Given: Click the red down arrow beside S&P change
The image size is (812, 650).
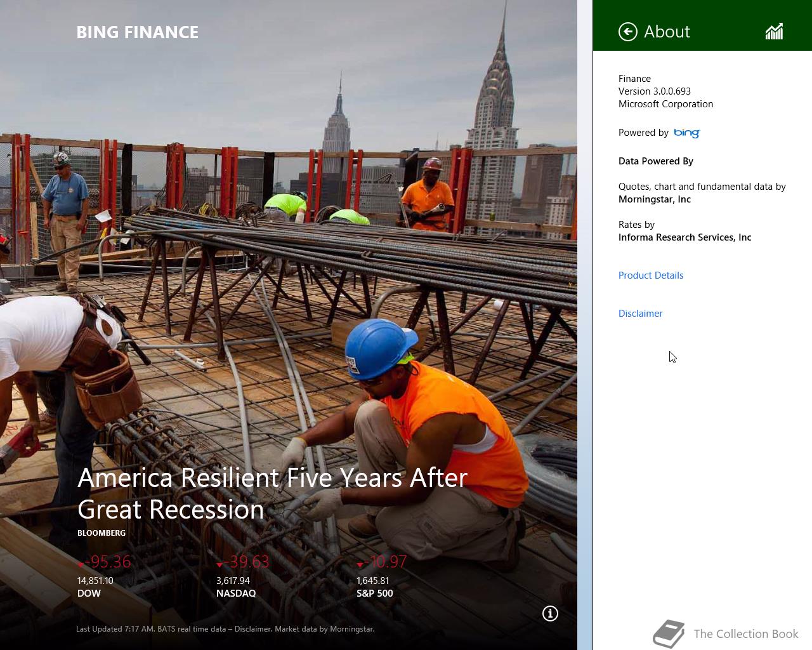Looking at the screenshot, I should [360, 564].
